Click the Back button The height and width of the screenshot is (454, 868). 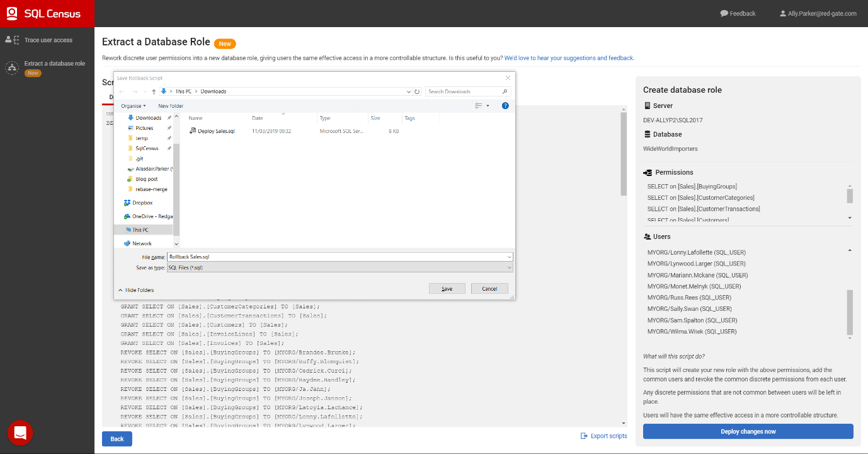pos(117,439)
